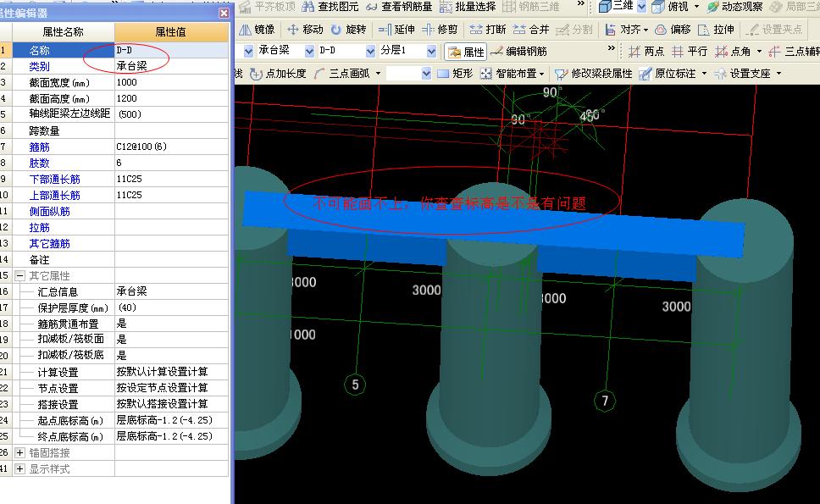The height and width of the screenshot is (504, 820).
Task: Click 批量选择 tool
Action: (x=468, y=7)
